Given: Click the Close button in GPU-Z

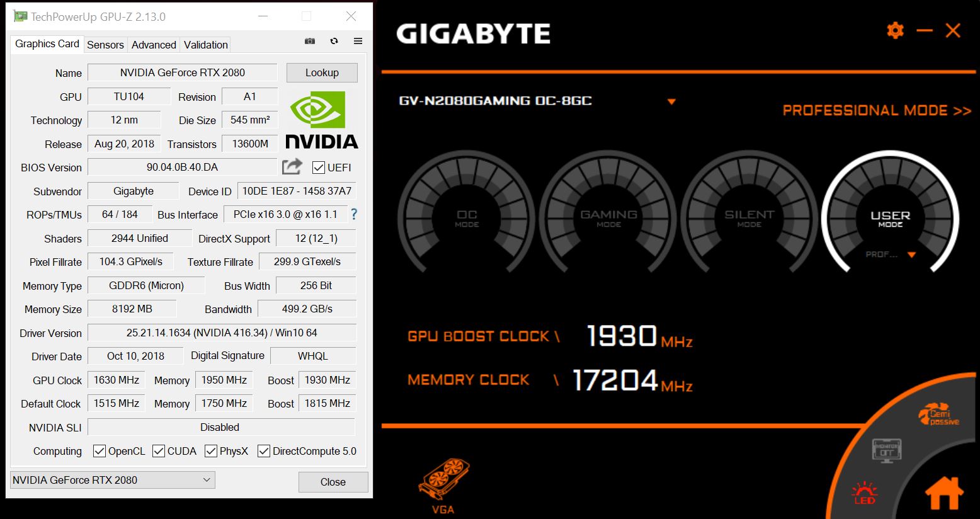Looking at the screenshot, I should [x=333, y=482].
